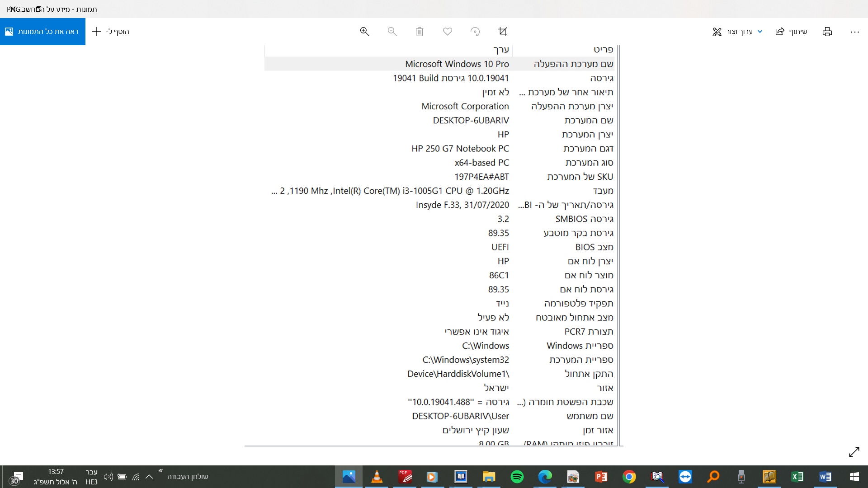The width and height of the screenshot is (868, 488).
Task: Open the three-dots more options menu
Action: pyautogui.click(x=854, y=32)
